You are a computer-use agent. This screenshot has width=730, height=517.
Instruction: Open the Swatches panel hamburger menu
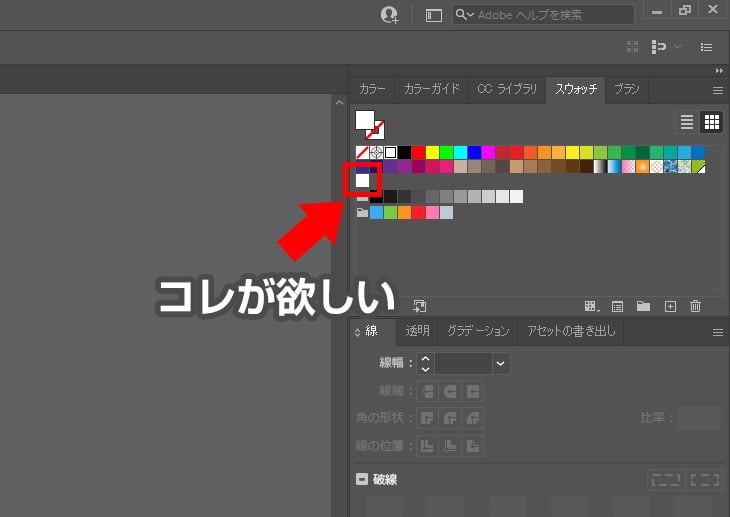tap(717, 90)
